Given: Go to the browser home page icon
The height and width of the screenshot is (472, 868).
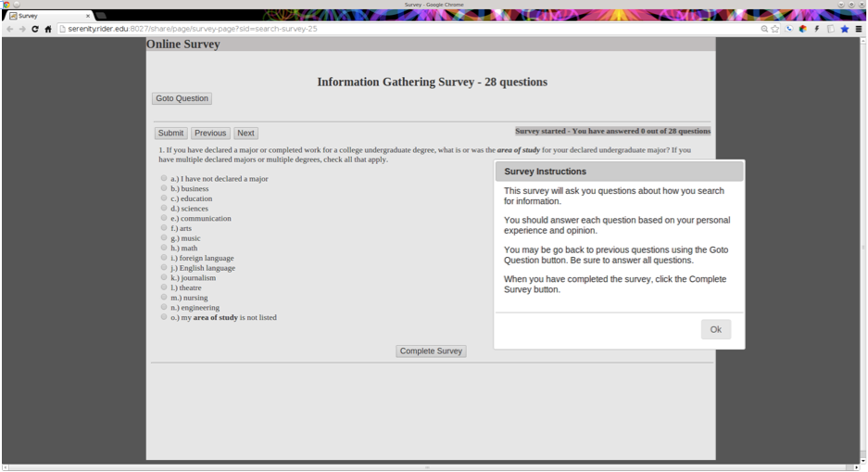Looking at the screenshot, I should tap(48, 29).
